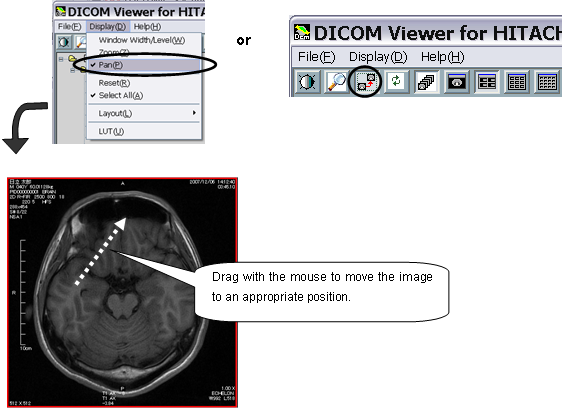Select the circled Pan tool icon
The height and width of the screenshot is (408, 562).
(x=366, y=82)
